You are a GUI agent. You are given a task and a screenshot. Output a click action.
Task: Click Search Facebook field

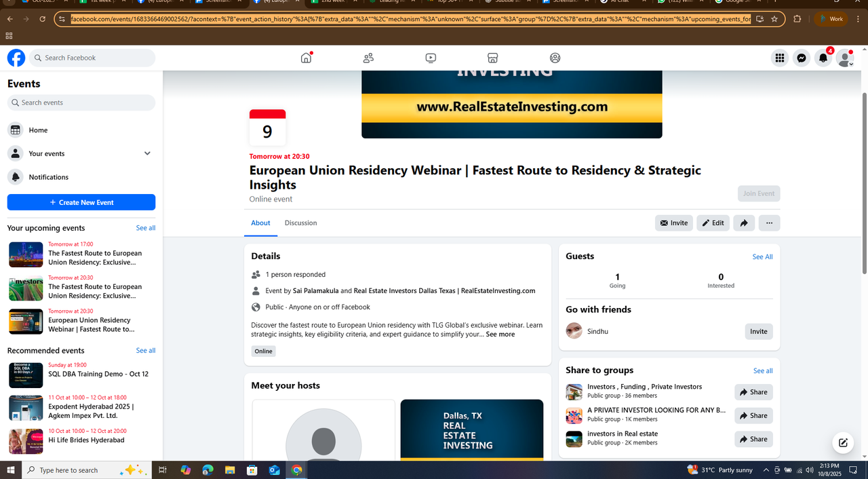click(x=92, y=58)
